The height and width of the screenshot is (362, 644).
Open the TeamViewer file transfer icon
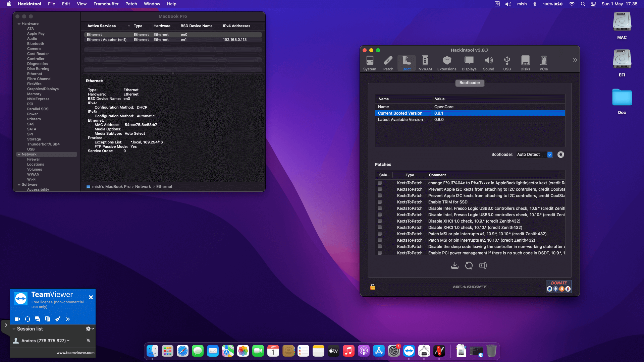48,319
